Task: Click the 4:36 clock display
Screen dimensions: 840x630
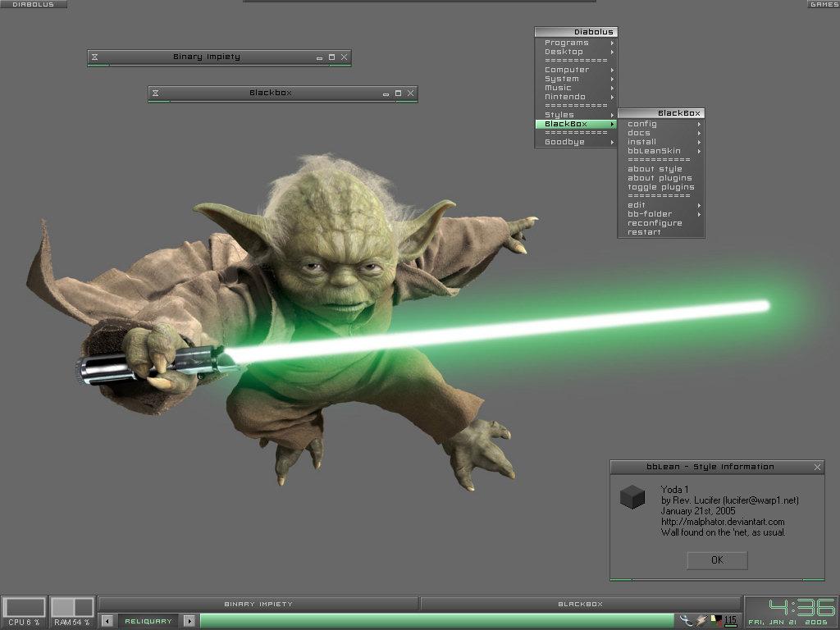Action: [x=801, y=608]
